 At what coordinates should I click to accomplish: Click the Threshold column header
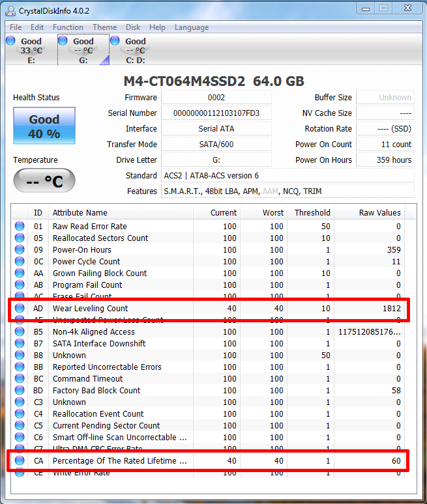click(310, 212)
